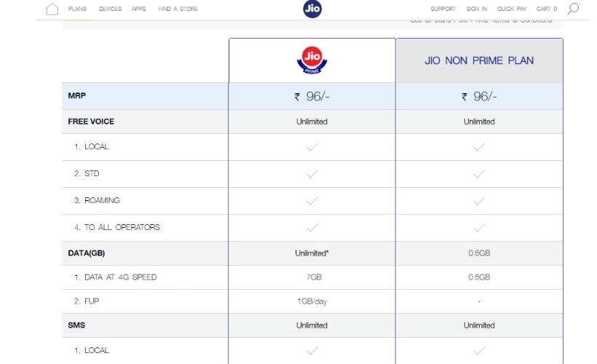Click the Non Prime checkmark in ROAMING row
Image resolution: width=597 pixels, height=364 pixels.
(479, 201)
